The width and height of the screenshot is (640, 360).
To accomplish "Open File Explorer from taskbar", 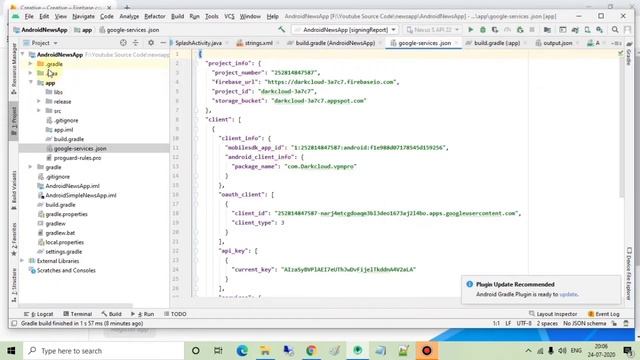I will tap(265, 351).
